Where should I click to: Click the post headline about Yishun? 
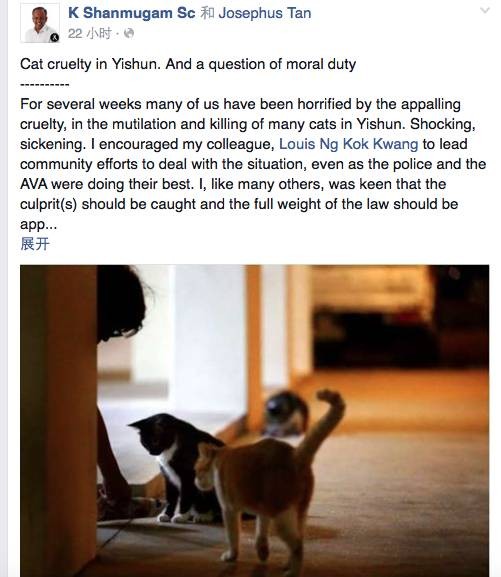(188, 64)
